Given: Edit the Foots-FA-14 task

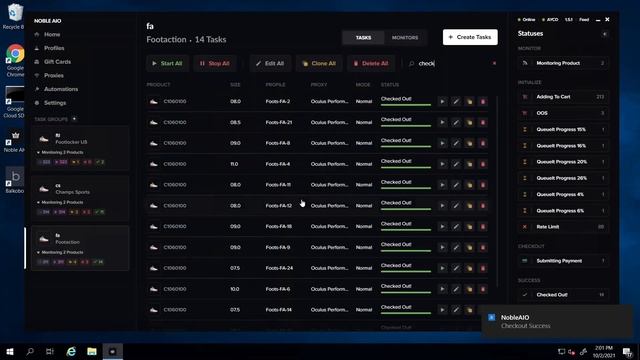Looking at the screenshot, I should 456,309.
